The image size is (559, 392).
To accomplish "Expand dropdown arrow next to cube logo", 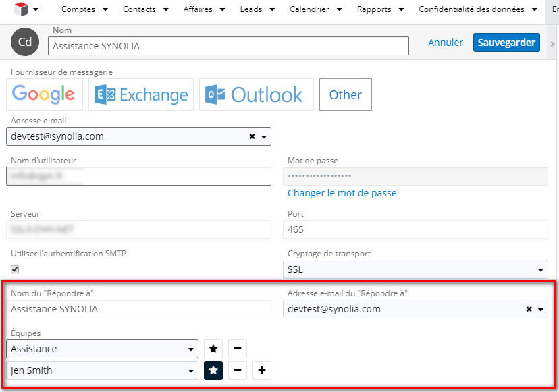I will tap(36, 9).
